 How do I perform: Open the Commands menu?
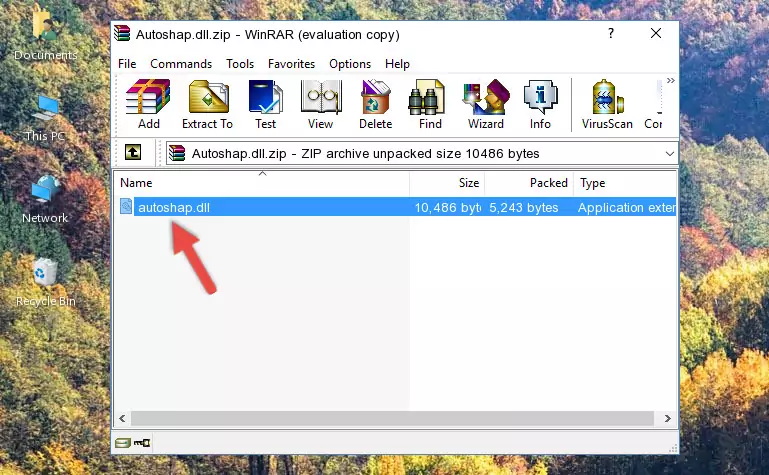click(181, 64)
